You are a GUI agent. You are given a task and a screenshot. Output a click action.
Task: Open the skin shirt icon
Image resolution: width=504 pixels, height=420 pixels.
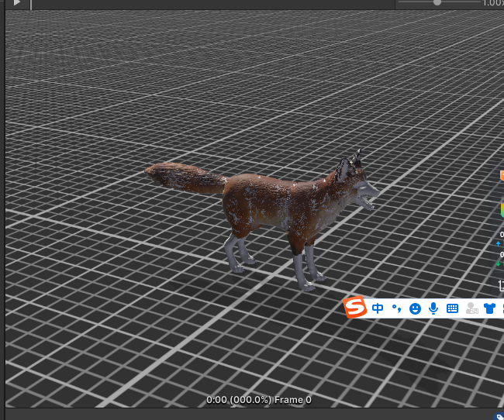pyautogui.click(x=489, y=308)
